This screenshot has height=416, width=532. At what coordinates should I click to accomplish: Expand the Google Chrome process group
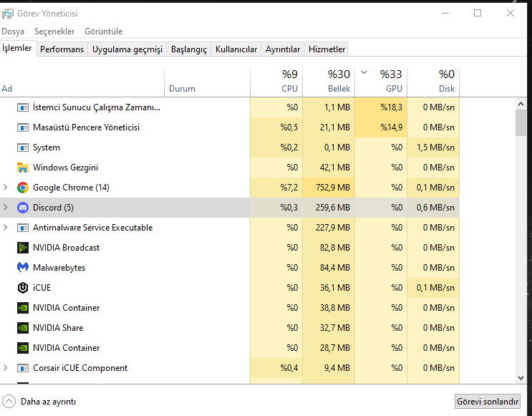point(6,188)
